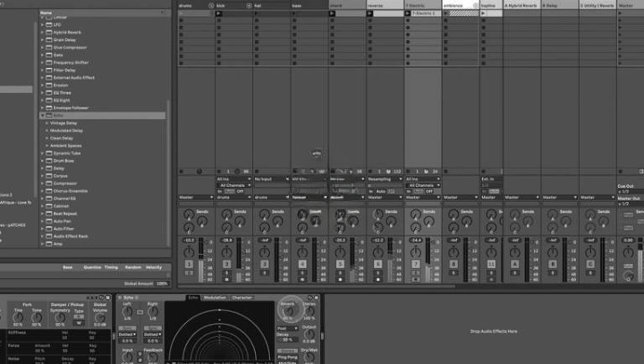
Task: Expand the Hybrid Reverb folder
Action: click(42, 32)
